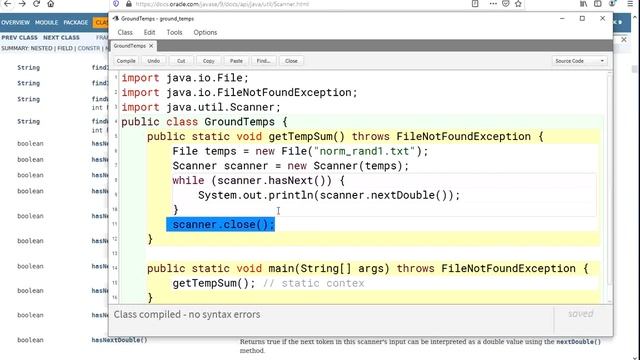Viewport: 640px width, 360px height.
Task: Click line number 14 in the gutter
Action: tap(115, 268)
